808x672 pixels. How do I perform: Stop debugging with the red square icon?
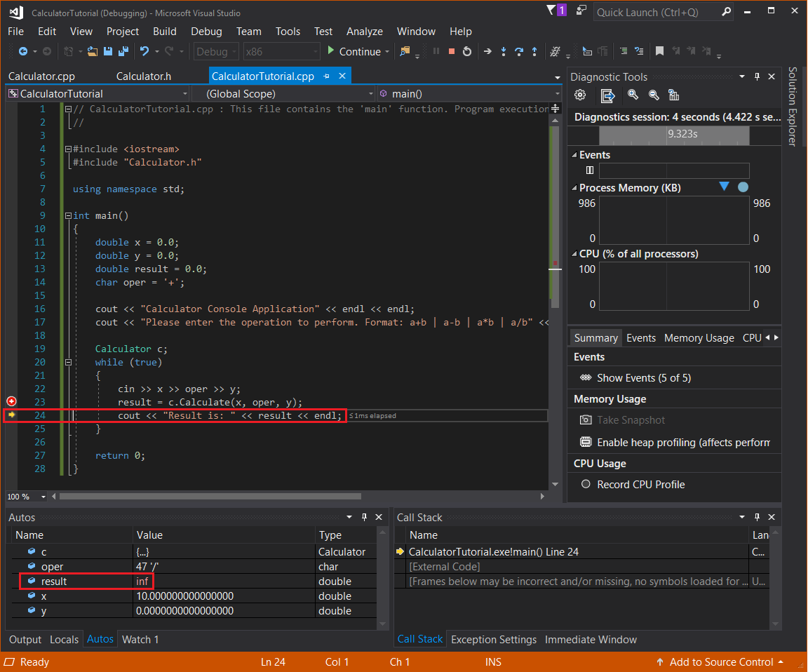point(451,51)
